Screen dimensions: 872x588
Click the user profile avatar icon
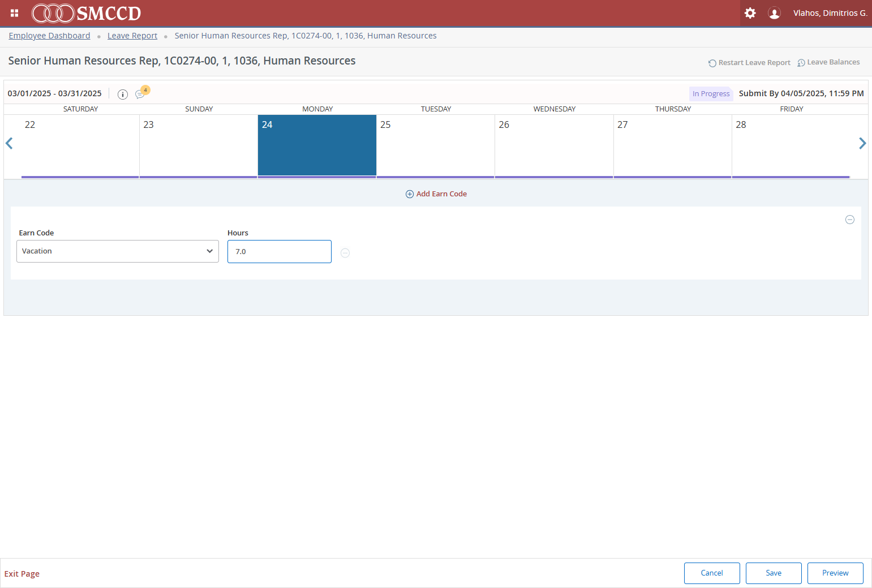click(x=774, y=13)
